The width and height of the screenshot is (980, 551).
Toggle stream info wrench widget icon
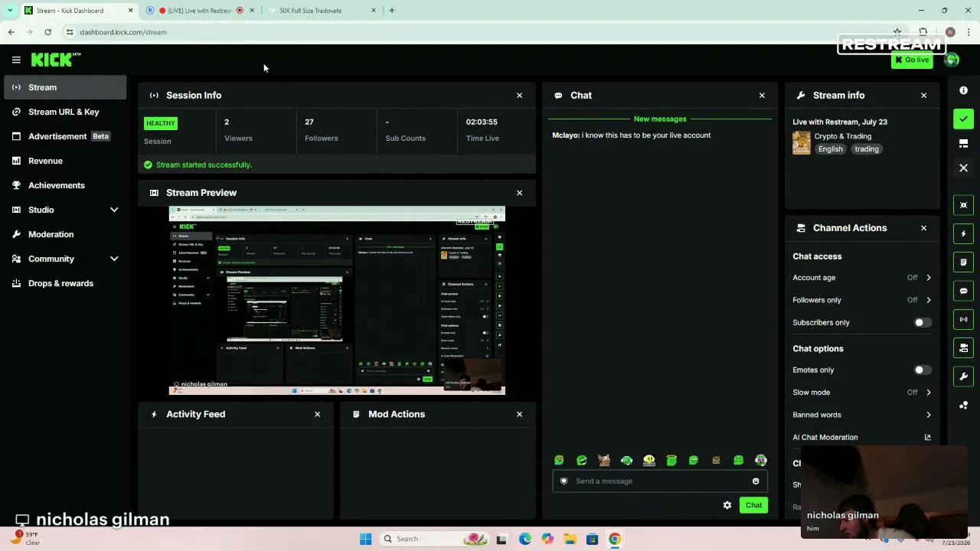pos(964,377)
